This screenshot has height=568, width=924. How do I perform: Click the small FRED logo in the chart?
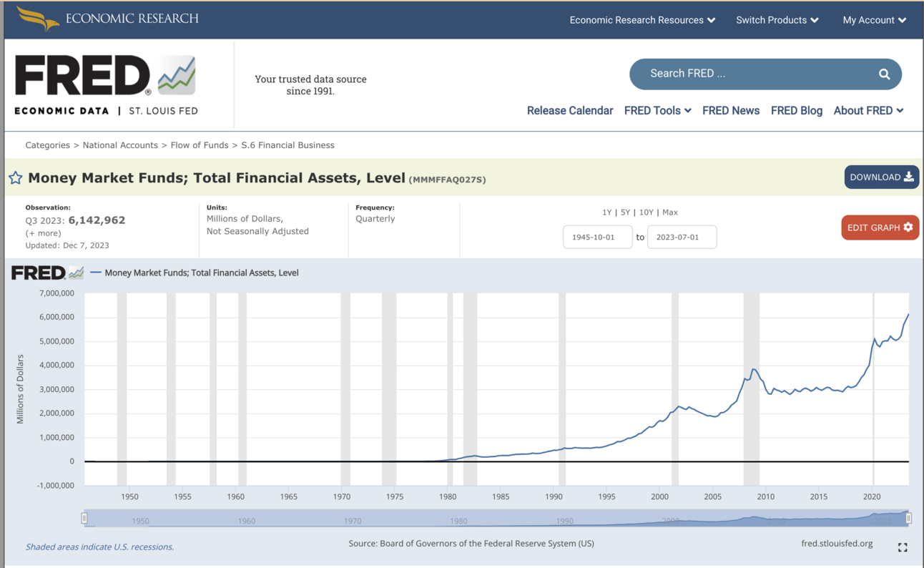click(47, 273)
